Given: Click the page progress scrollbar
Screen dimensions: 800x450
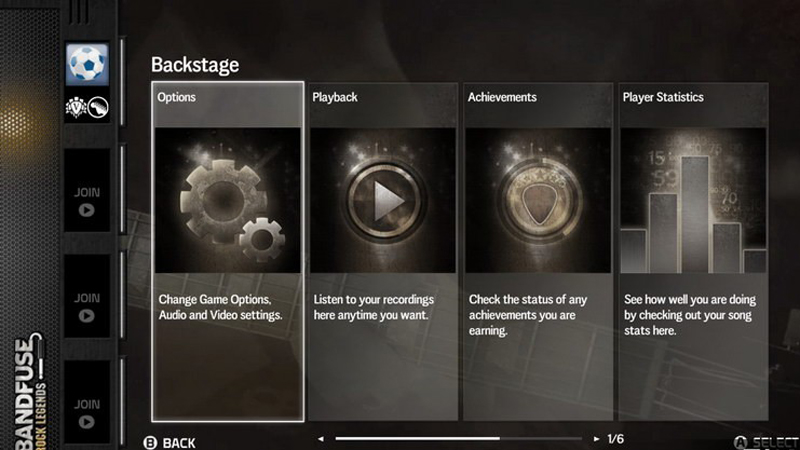Looking at the screenshot, I should [458, 438].
